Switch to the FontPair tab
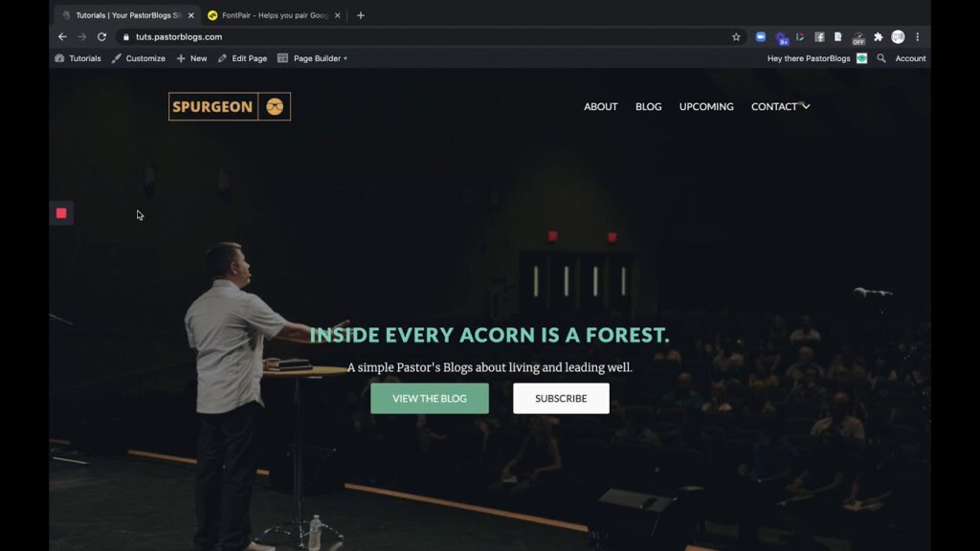Image resolution: width=980 pixels, height=551 pixels. [274, 15]
